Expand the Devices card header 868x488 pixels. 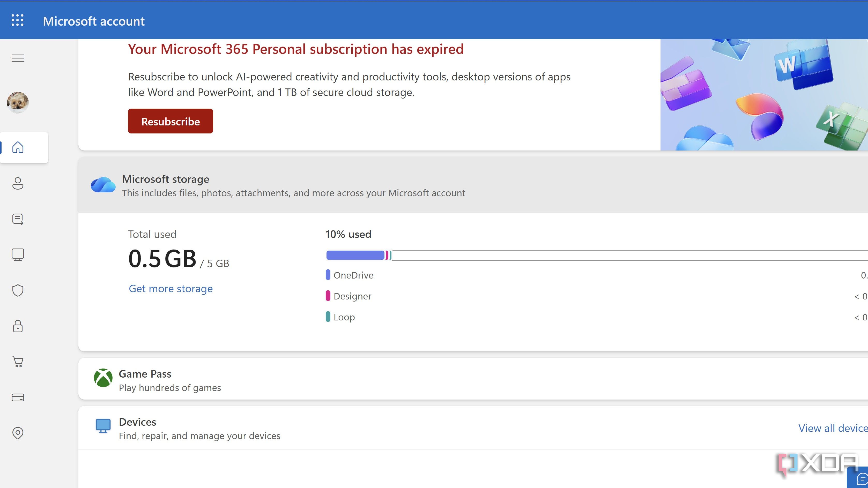tap(473, 428)
